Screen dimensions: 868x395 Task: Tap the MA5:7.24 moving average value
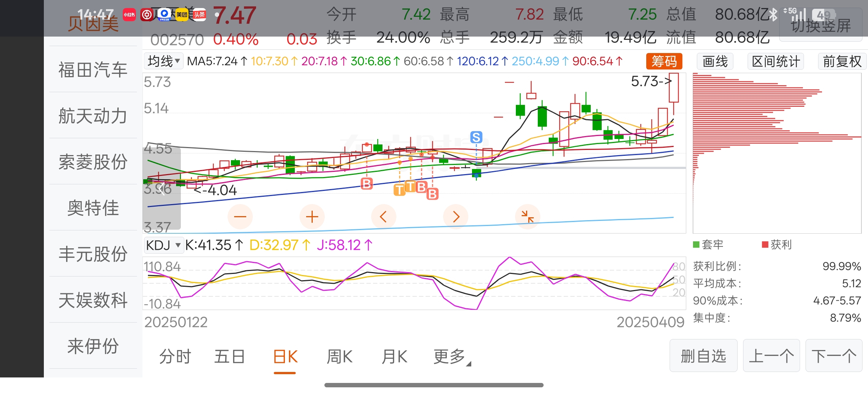click(217, 61)
